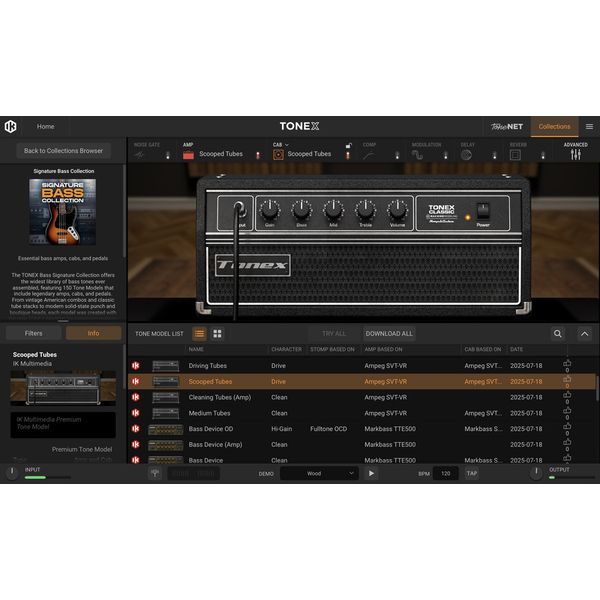Switch to the Filters tab

point(33,333)
